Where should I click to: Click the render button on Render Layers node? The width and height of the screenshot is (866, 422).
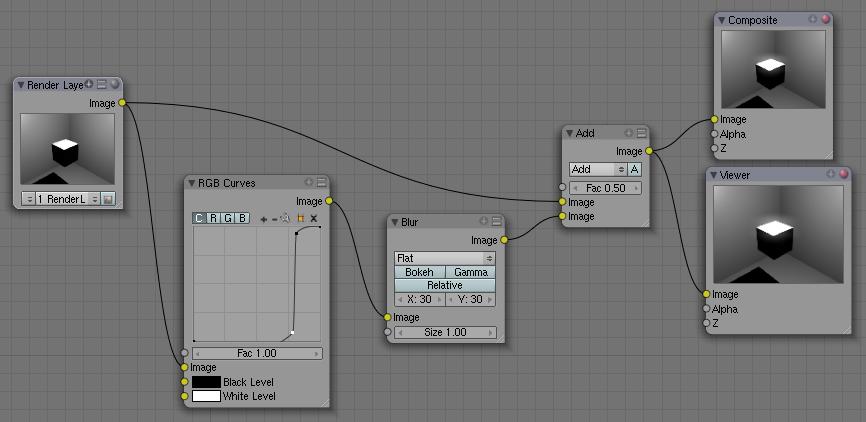108,199
